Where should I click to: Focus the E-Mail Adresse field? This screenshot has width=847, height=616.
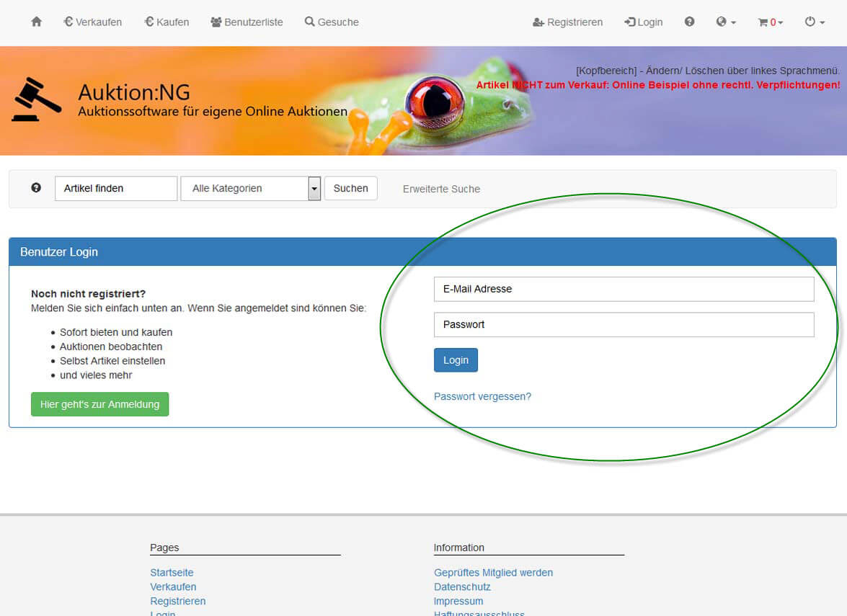pos(624,289)
